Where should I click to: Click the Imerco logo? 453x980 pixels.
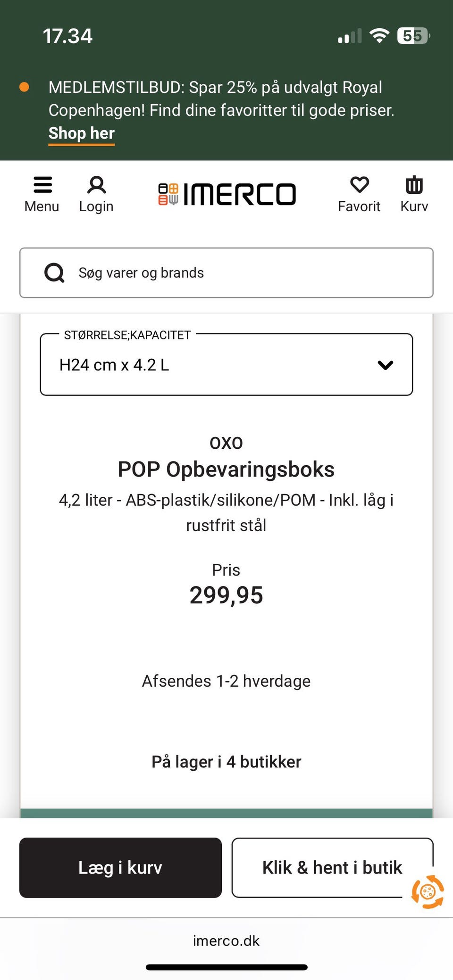click(227, 194)
